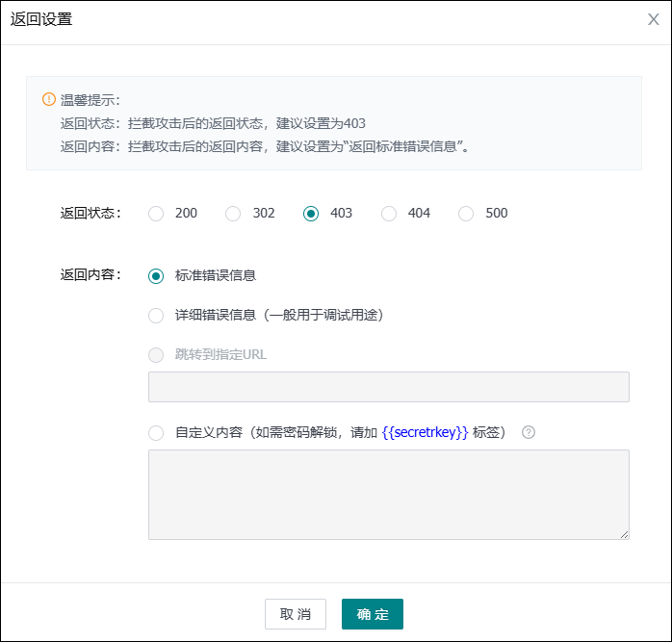Select return status 302
This screenshot has width=672, height=642.
click(233, 214)
